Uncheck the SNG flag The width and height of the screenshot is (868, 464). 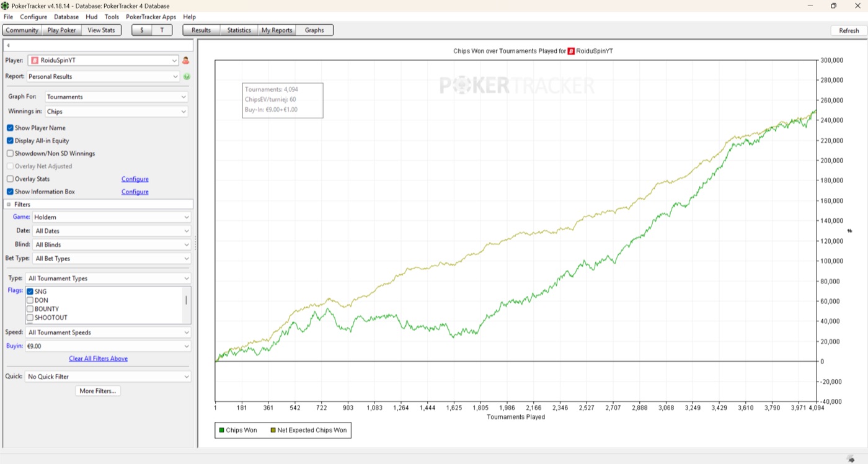click(x=30, y=292)
